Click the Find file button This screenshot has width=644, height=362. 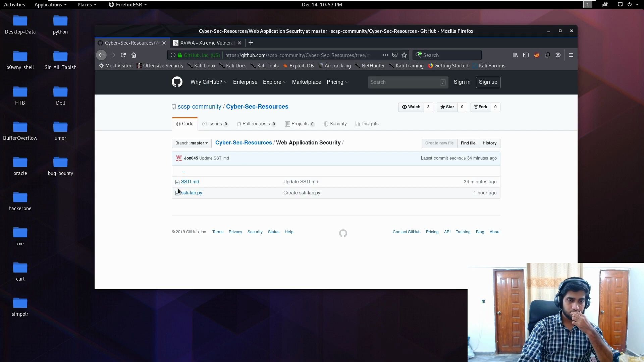pyautogui.click(x=468, y=143)
